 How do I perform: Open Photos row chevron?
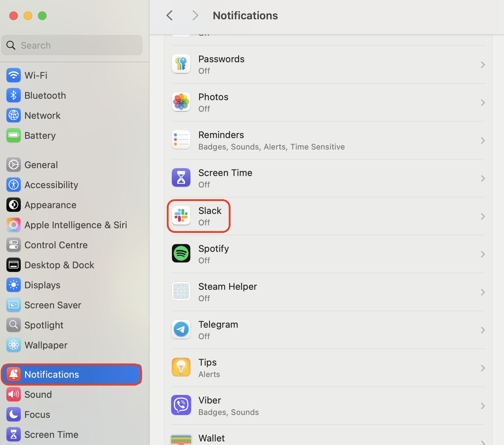[483, 103]
